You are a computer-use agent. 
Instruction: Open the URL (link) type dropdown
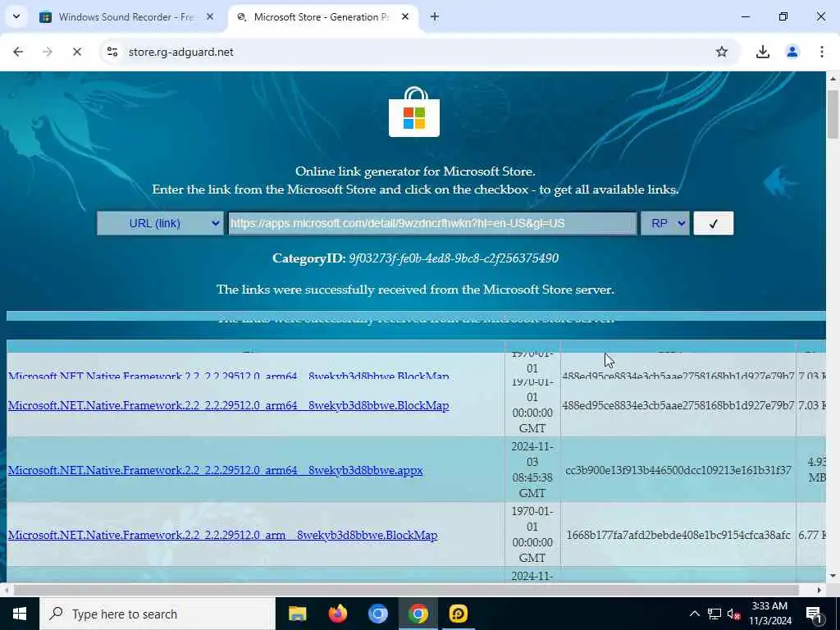click(160, 223)
